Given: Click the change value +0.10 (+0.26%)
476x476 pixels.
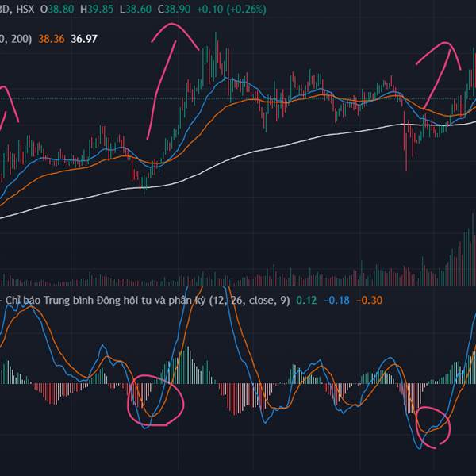Looking at the screenshot, I should point(232,9).
